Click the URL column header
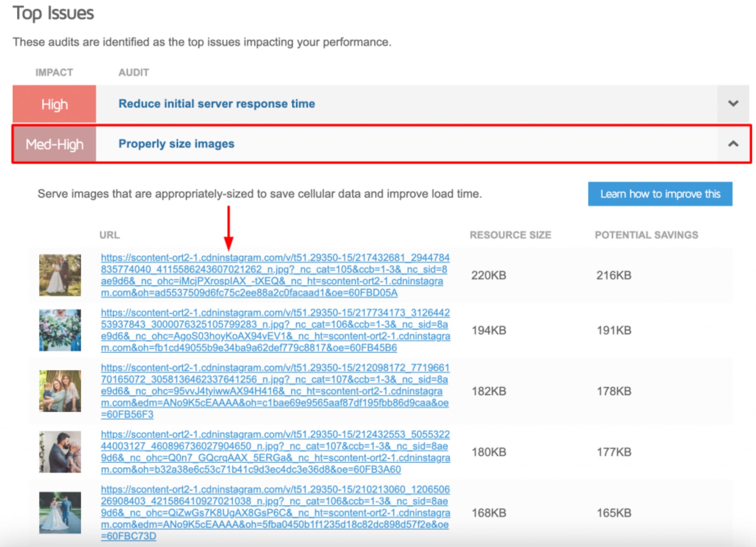The width and height of the screenshot is (756, 547). (109, 235)
